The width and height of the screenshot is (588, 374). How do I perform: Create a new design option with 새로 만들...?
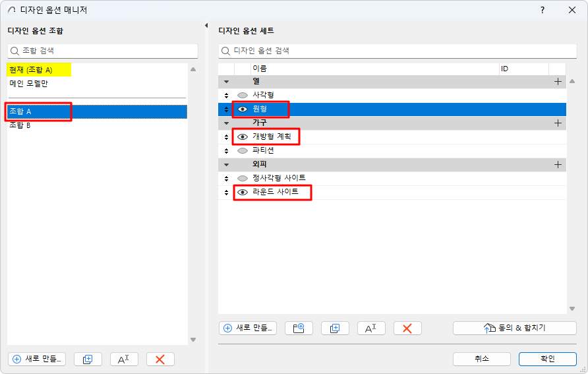(x=248, y=328)
